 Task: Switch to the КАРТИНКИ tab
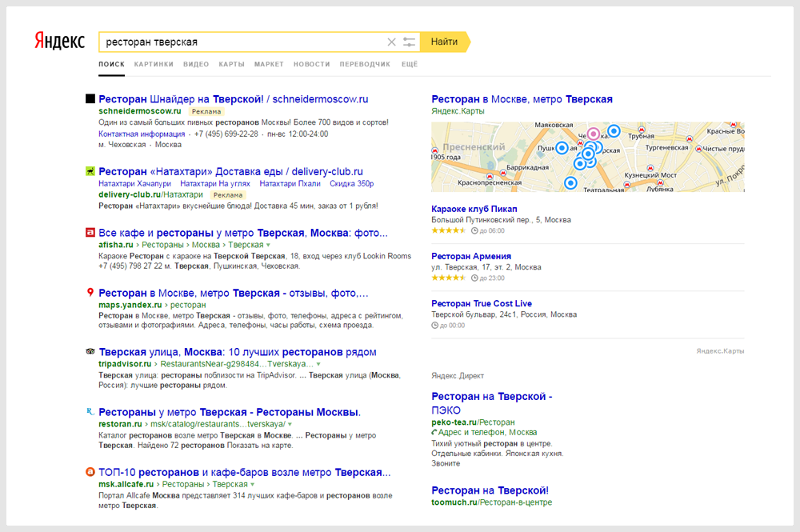[154, 64]
